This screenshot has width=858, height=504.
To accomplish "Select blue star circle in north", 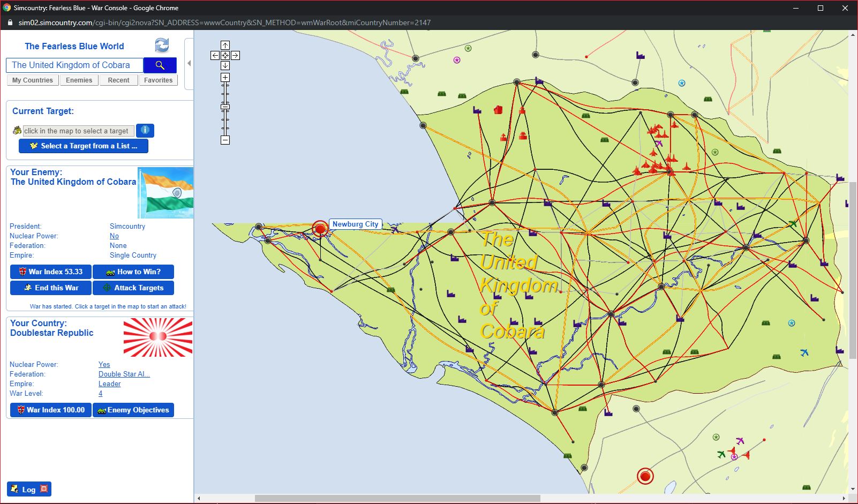I will [682, 83].
